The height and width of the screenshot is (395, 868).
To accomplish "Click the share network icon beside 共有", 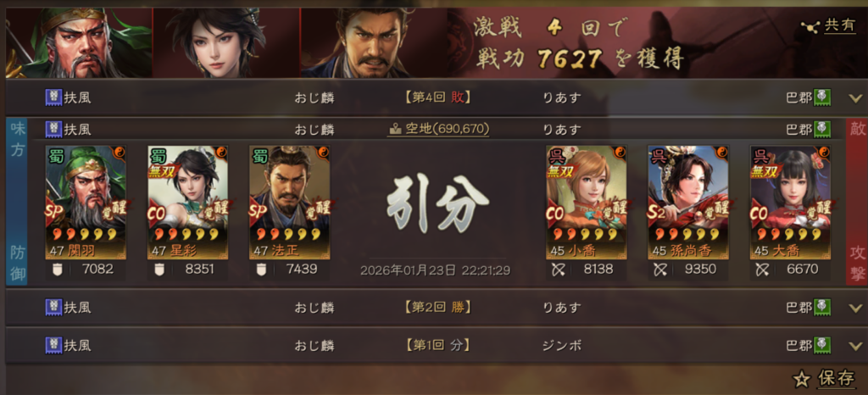I will coord(810,26).
